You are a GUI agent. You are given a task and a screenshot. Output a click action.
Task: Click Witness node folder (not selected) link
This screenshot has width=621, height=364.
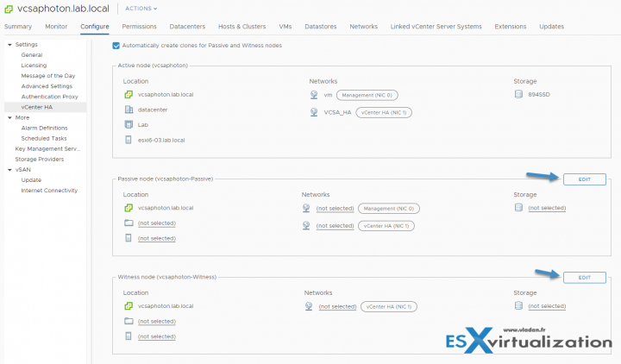(x=157, y=322)
